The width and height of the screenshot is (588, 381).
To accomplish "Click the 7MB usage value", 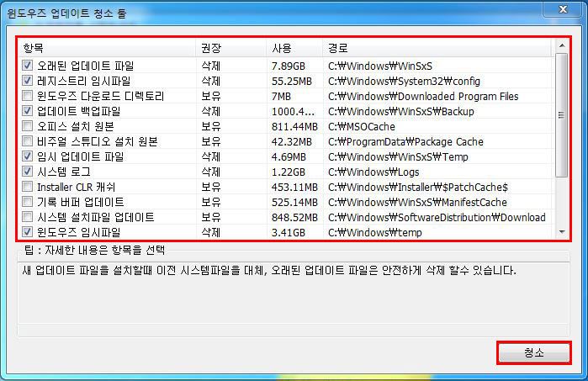I will tap(281, 97).
